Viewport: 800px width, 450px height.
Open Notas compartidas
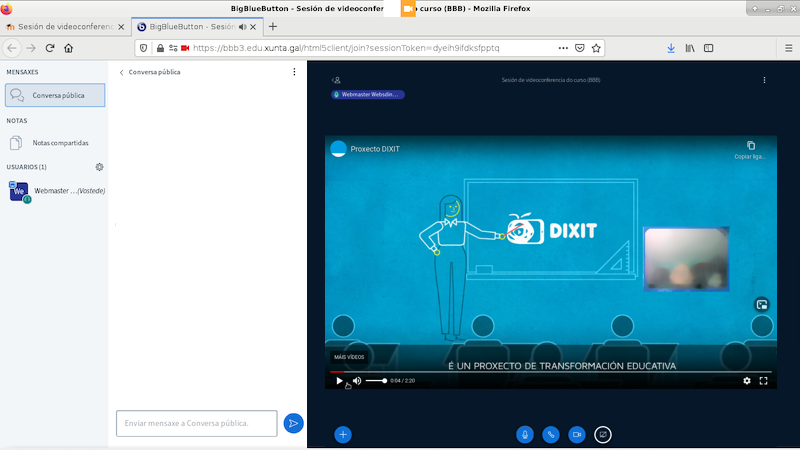coord(55,143)
